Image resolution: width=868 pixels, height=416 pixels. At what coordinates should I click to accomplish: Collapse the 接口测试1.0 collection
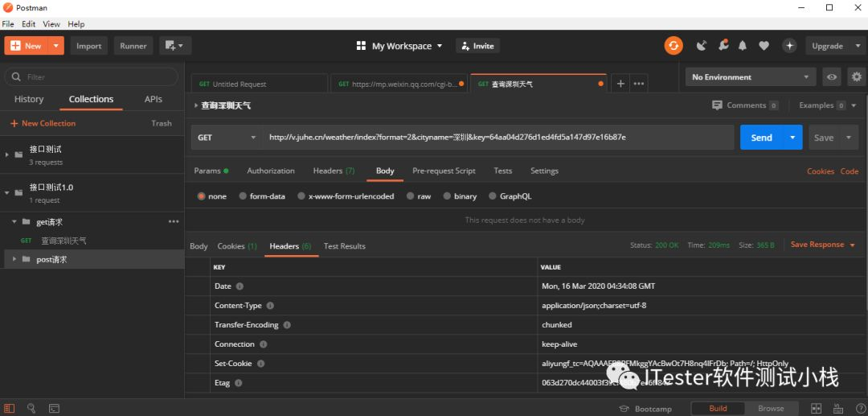click(7, 193)
